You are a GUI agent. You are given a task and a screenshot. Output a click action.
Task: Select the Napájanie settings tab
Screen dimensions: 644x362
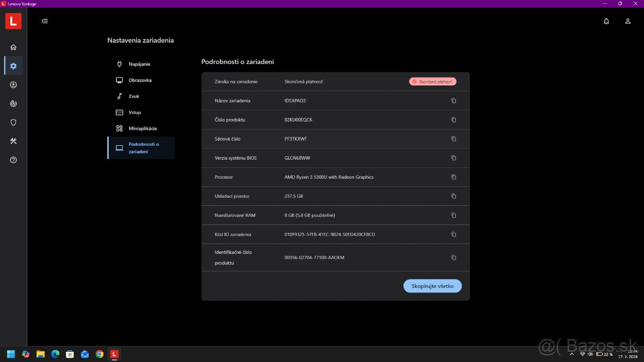(x=140, y=64)
